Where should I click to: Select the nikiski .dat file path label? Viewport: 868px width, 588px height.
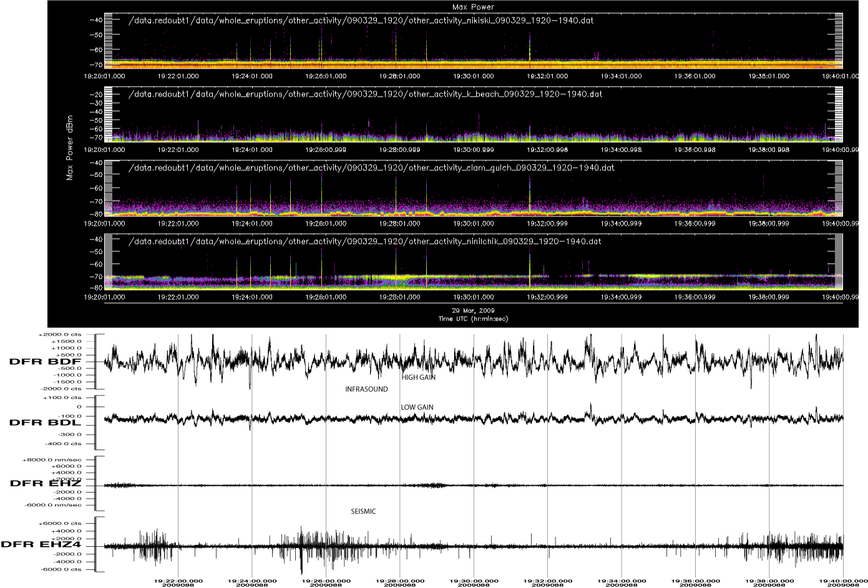(x=361, y=21)
